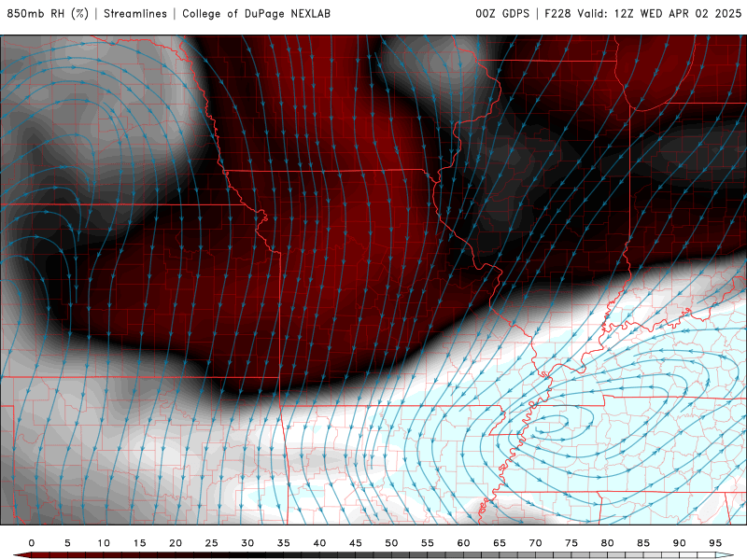The image size is (747, 560).
Task: Click the '850mb RH (%)' title text
Action: [x=48, y=13]
